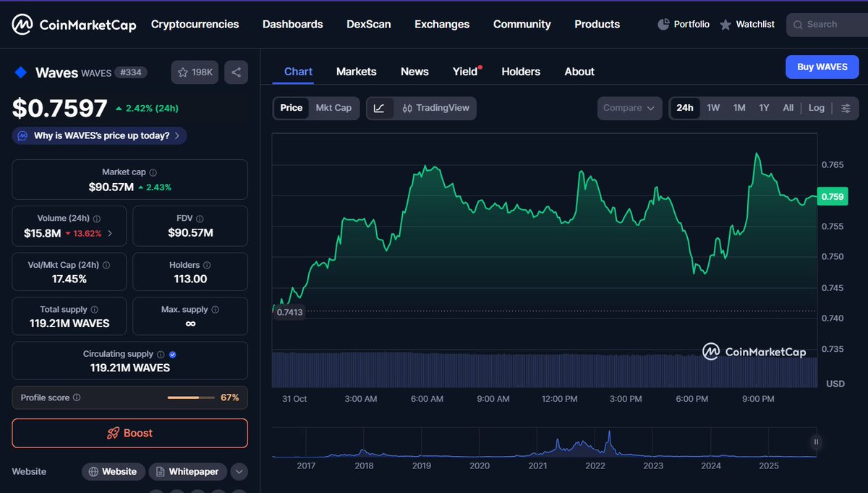
Task: Switch to the Holders tab
Action: 521,72
